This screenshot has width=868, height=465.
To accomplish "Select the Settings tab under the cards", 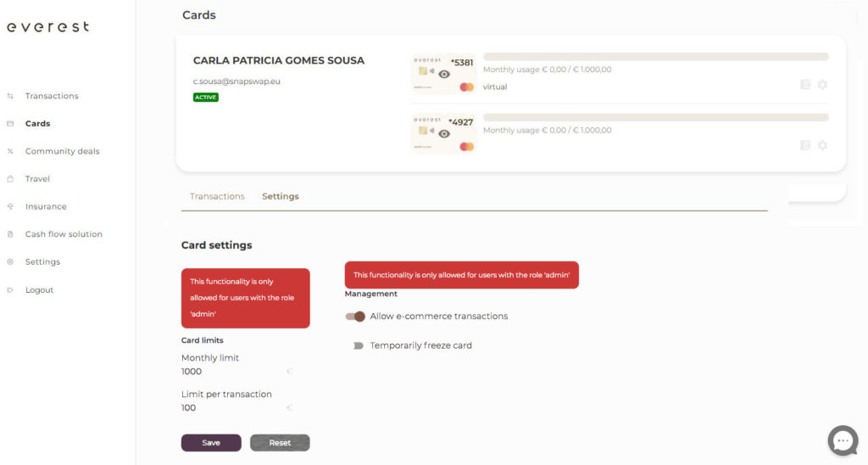I will tap(280, 196).
